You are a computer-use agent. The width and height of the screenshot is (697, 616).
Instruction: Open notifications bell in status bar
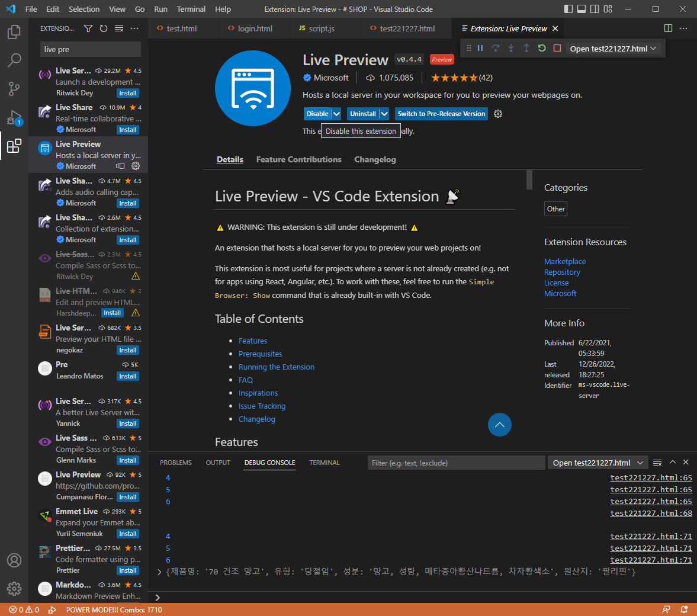click(x=684, y=609)
